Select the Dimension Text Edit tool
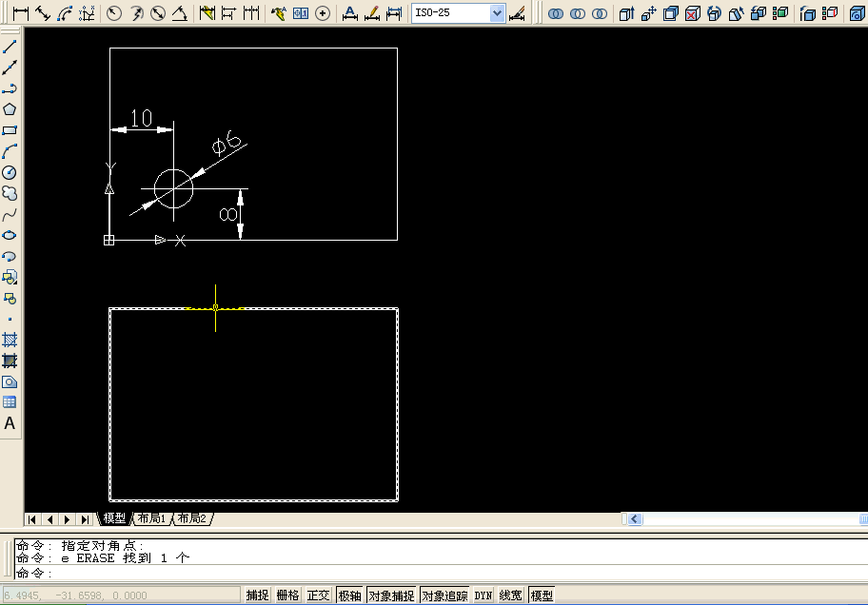Image resolution: width=868 pixels, height=605 pixels. coord(372,13)
